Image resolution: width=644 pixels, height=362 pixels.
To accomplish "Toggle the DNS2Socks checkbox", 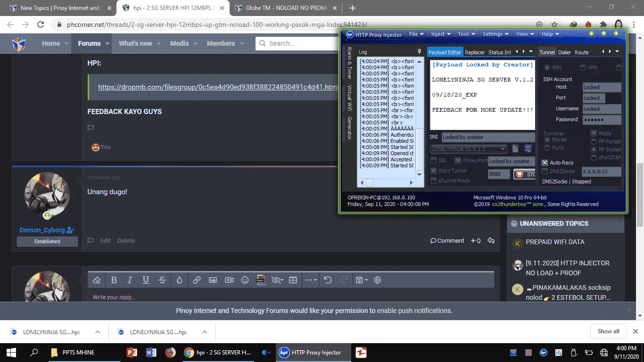I will (x=545, y=172).
